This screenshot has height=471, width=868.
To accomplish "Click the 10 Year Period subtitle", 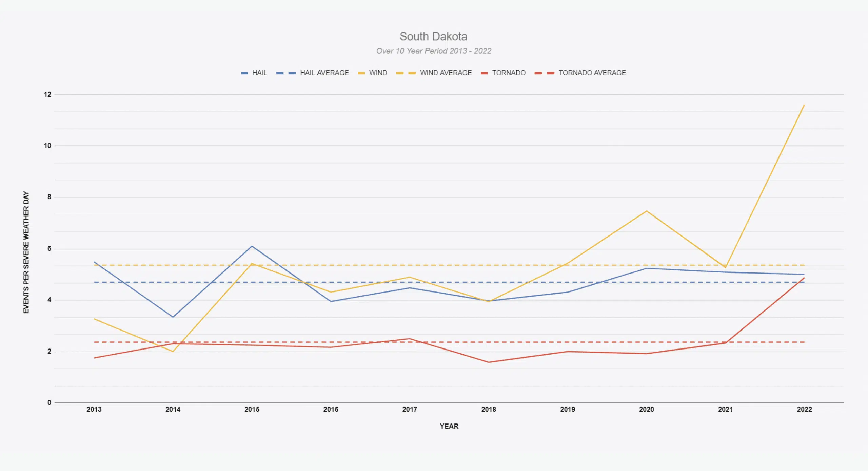I will (433, 51).
